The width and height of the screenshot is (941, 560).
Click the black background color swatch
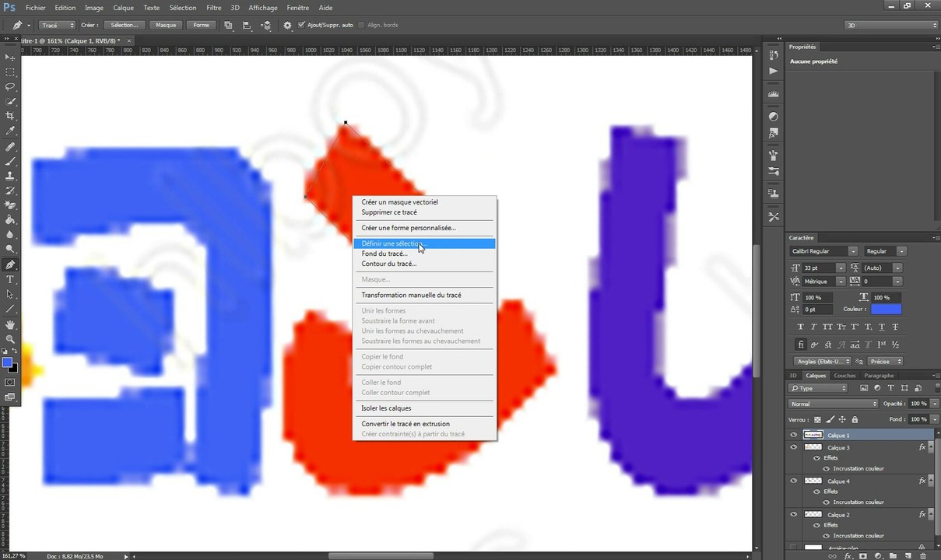click(x=13, y=368)
